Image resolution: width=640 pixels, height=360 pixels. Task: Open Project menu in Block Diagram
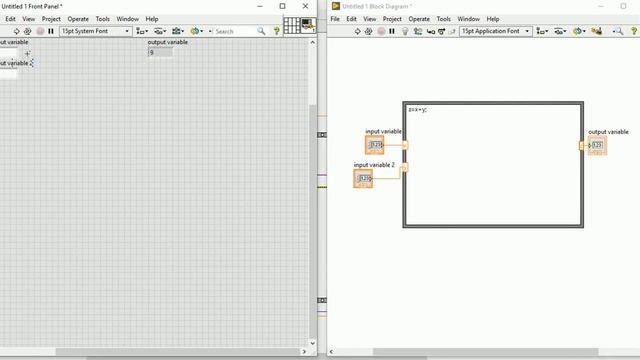(x=392, y=19)
